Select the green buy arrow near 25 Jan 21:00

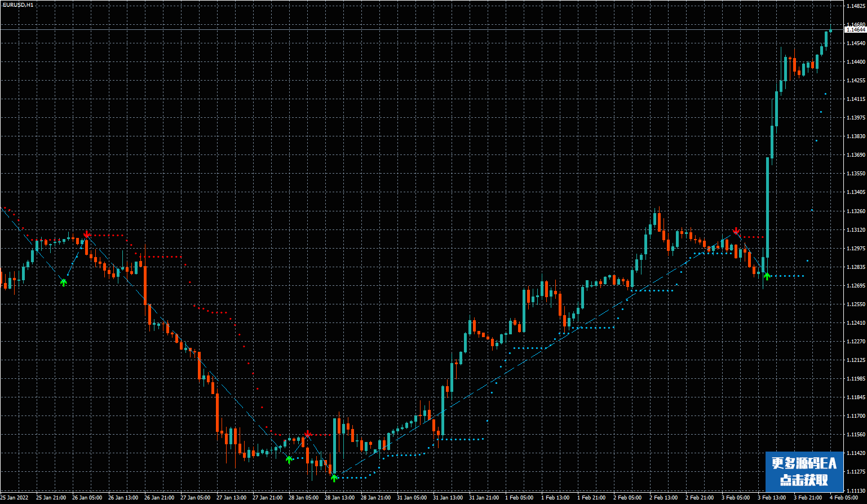[64, 282]
